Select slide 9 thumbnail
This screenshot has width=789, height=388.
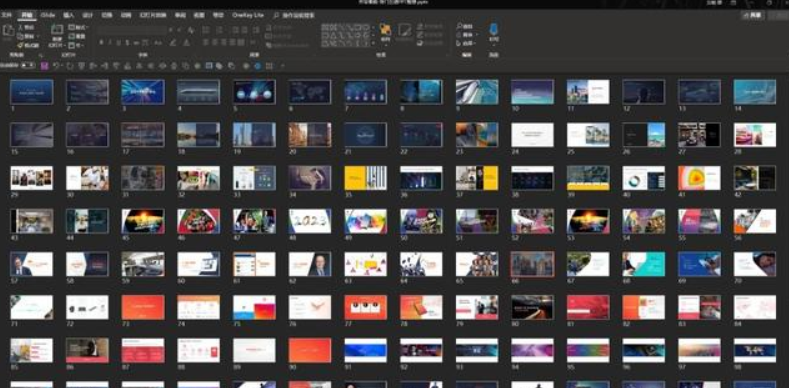point(477,92)
